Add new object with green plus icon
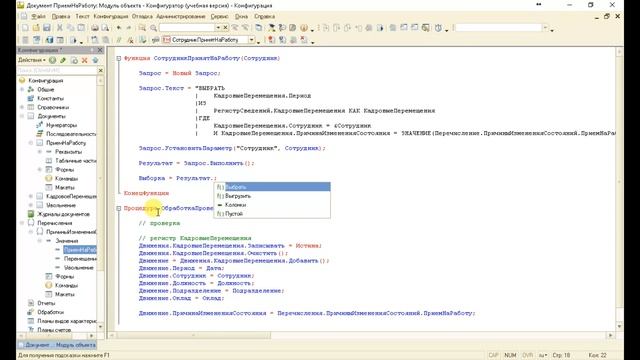The image size is (640, 360). tap(53, 60)
